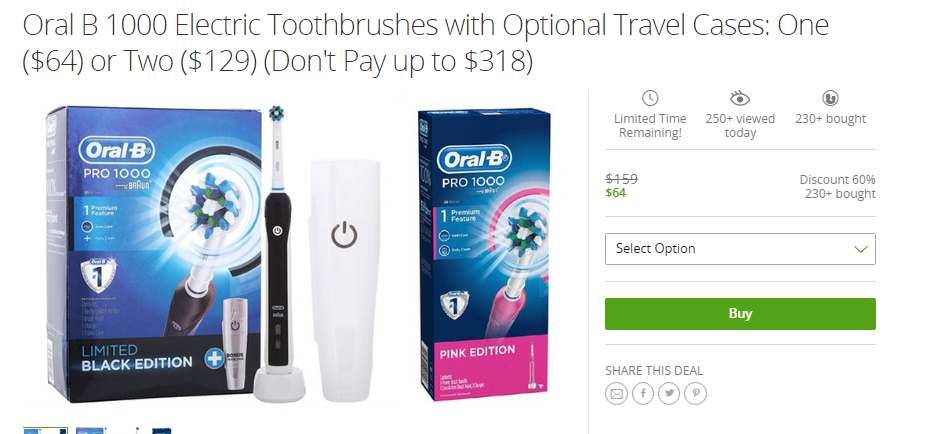
Task: Click the Discount 60% text
Action: pos(837,179)
